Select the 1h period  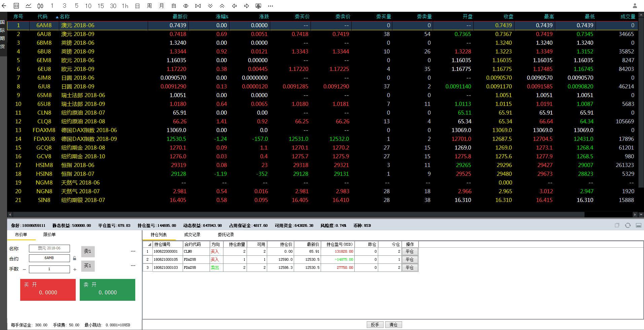pos(125,6)
